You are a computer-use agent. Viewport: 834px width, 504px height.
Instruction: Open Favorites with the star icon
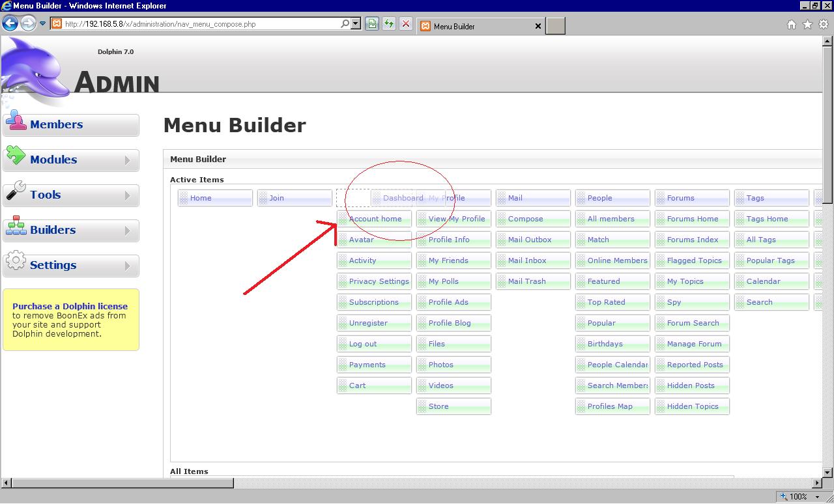pos(807,25)
